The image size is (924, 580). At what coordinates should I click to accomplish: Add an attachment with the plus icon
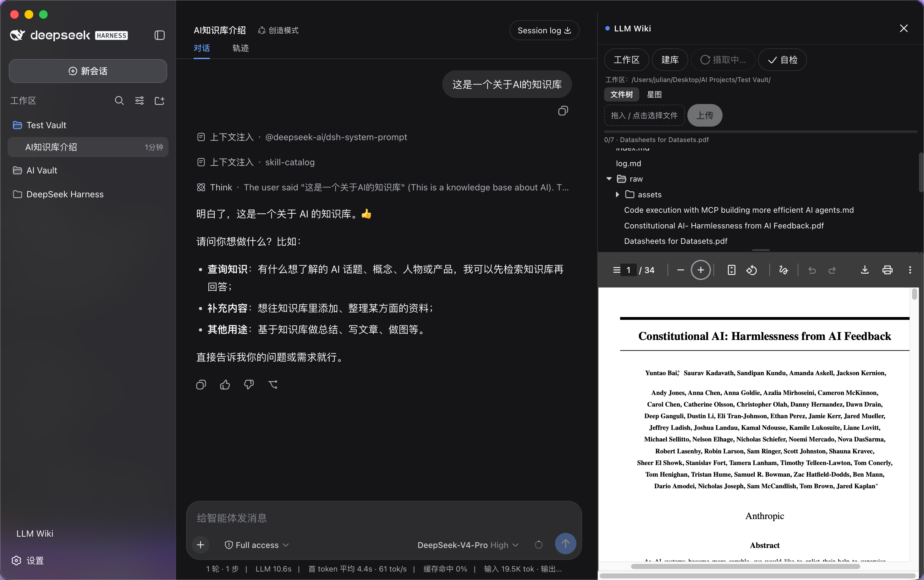coord(200,545)
